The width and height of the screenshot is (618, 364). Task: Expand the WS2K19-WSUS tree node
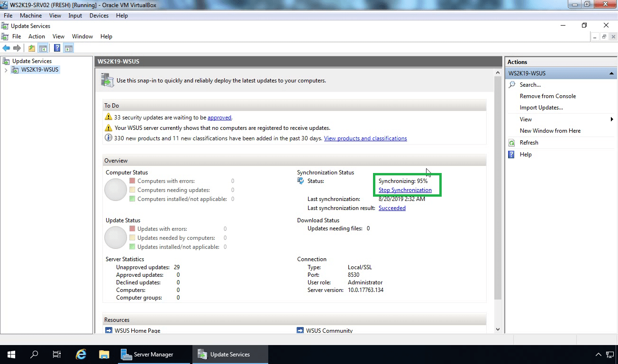6,70
